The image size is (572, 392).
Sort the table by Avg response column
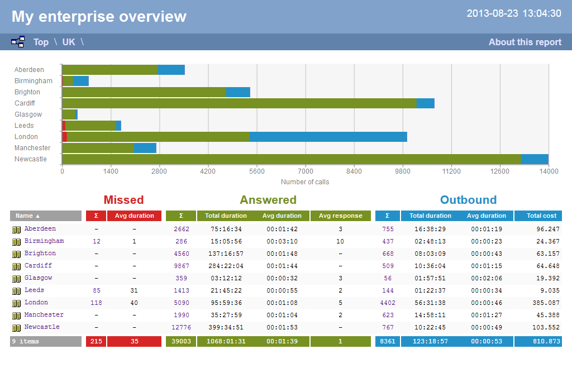pos(340,216)
